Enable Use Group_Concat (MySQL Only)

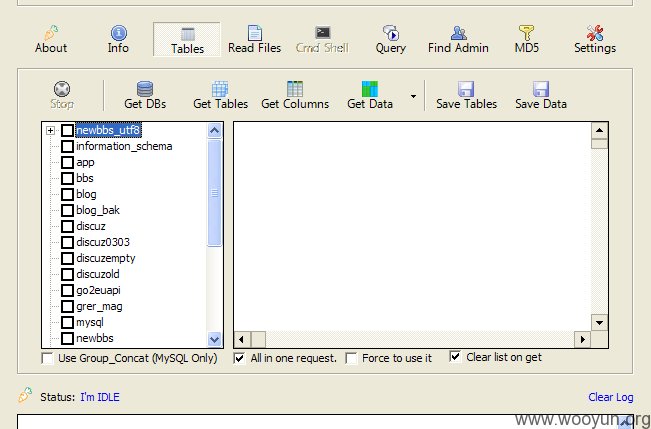(48, 358)
